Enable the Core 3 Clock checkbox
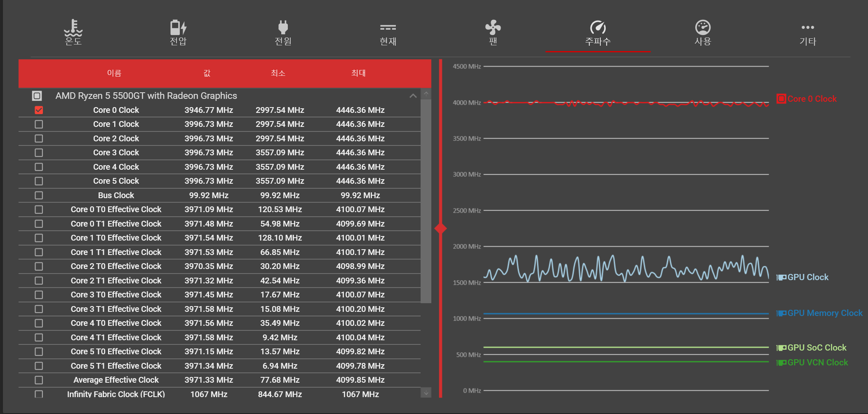Screen dimensions: 868x414 pyautogui.click(x=39, y=152)
